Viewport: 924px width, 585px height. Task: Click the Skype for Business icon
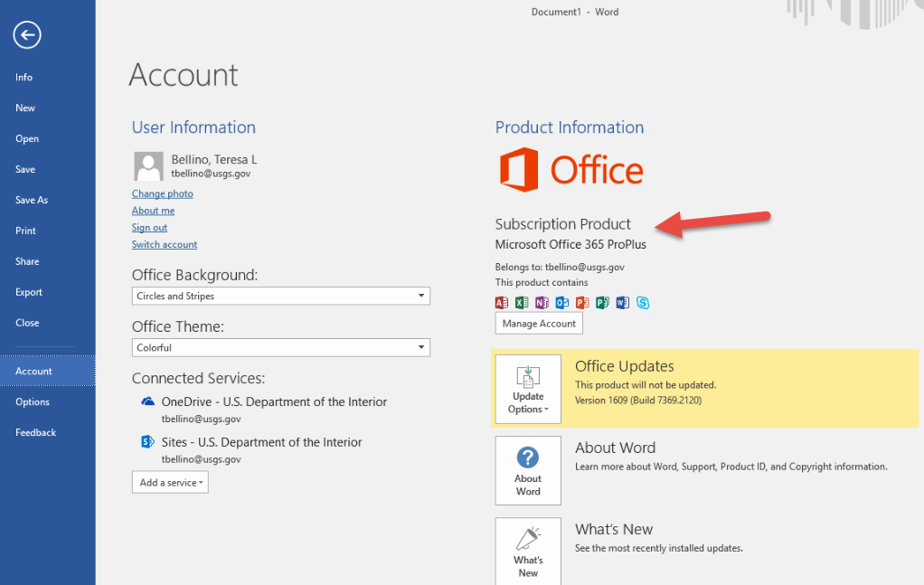(x=643, y=303)
